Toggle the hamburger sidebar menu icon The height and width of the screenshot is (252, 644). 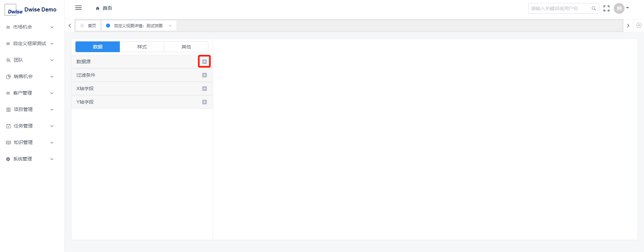tap(78, 8)
